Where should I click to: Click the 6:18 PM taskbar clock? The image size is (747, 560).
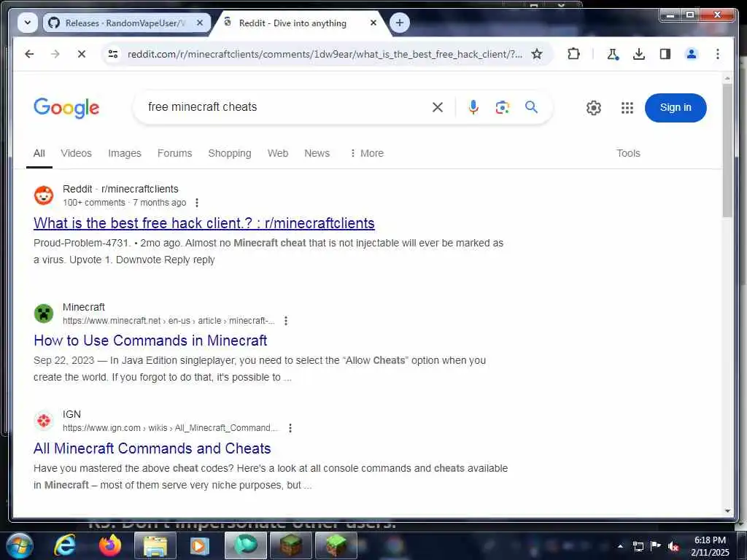click(710, 546)
